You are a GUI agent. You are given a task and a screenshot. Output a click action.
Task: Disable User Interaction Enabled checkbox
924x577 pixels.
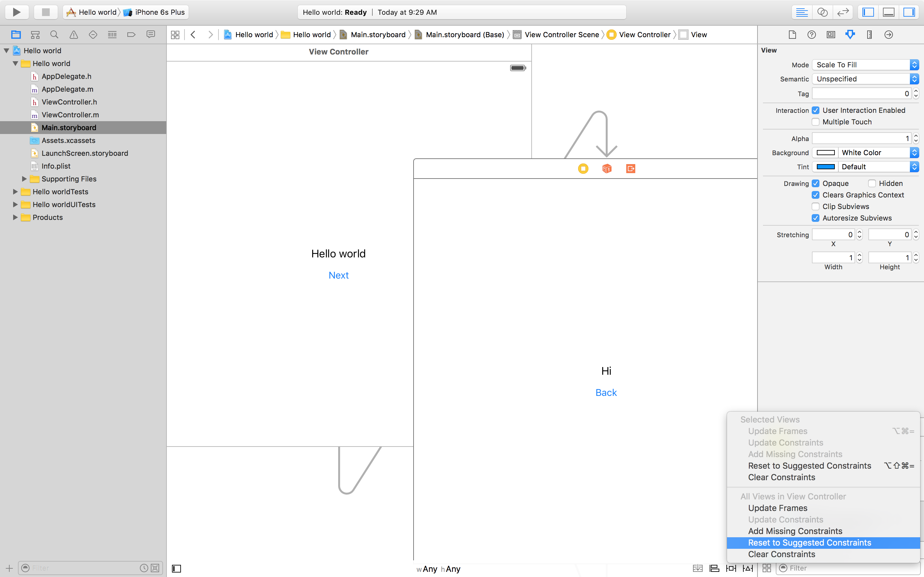(816, 110)
